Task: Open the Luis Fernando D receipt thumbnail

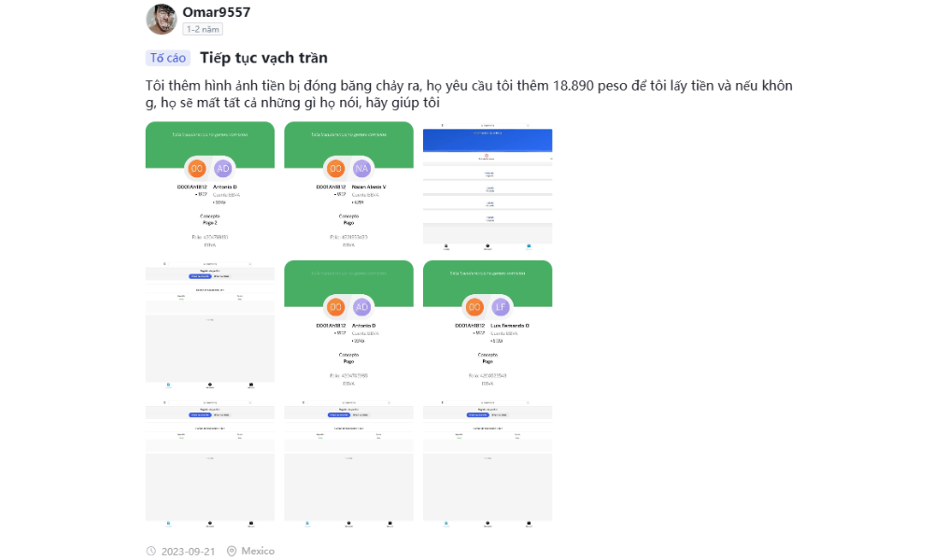Action: pyautogui.click(x=488, y=322)
